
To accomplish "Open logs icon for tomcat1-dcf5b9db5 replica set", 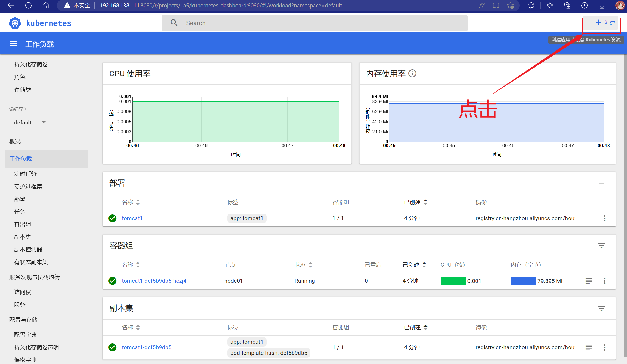I will pos(589,347).
